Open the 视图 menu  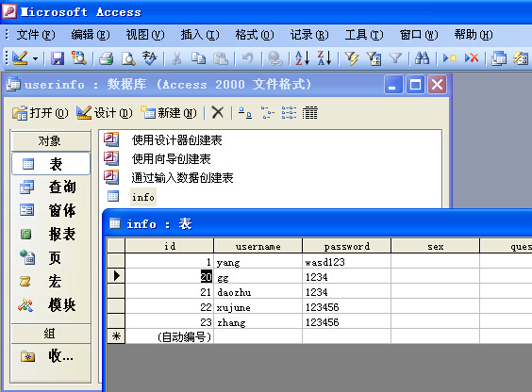(145, 35)
